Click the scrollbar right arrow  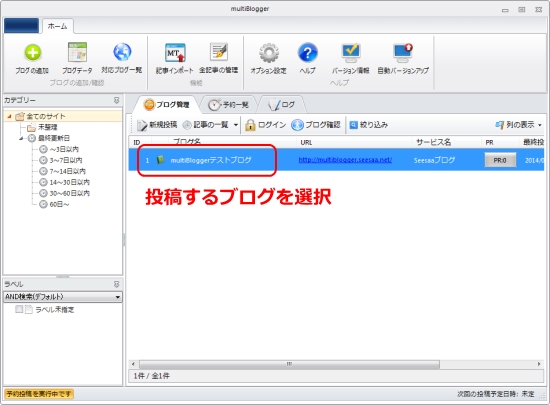tap(539, 364)
